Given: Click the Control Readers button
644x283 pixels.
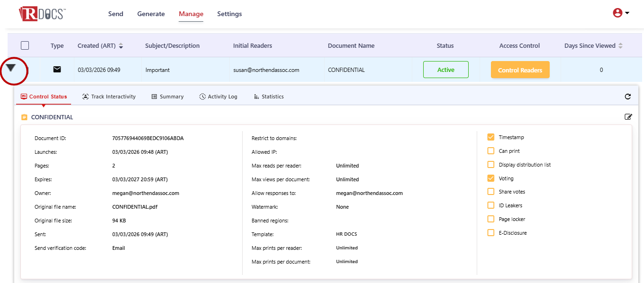Looking at the screenshot, I should pos(520,70).
